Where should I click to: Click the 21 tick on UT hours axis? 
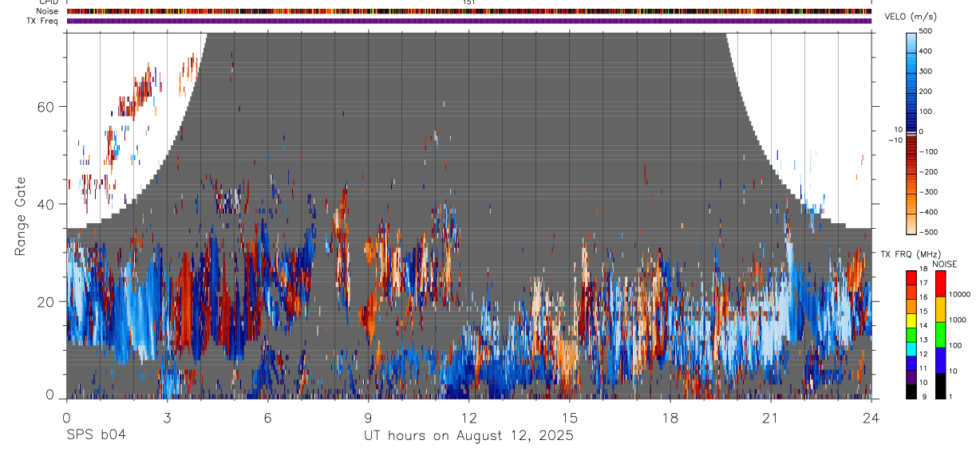coord(771,419)
